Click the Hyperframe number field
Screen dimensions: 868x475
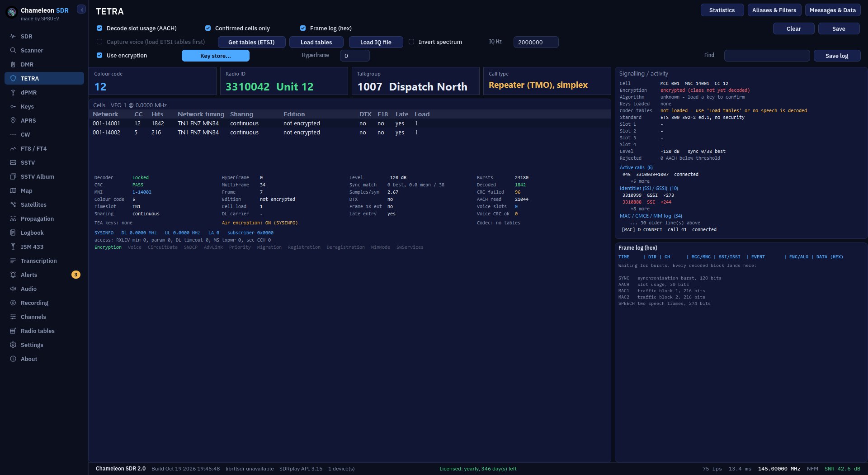[354, 56]
